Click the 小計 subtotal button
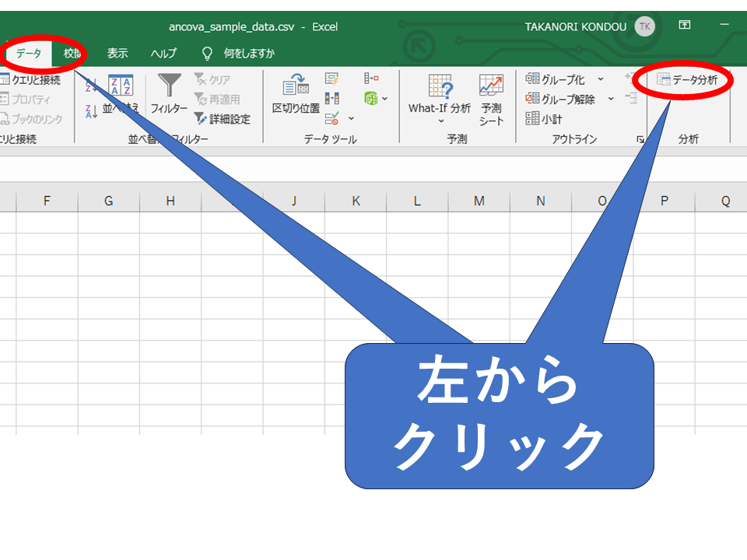This screenshot has width=747, height=560. (544, 119)
